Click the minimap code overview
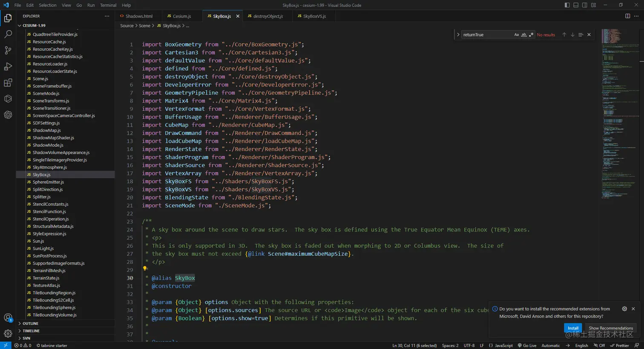The image size is (644, 349). point(620,113)
